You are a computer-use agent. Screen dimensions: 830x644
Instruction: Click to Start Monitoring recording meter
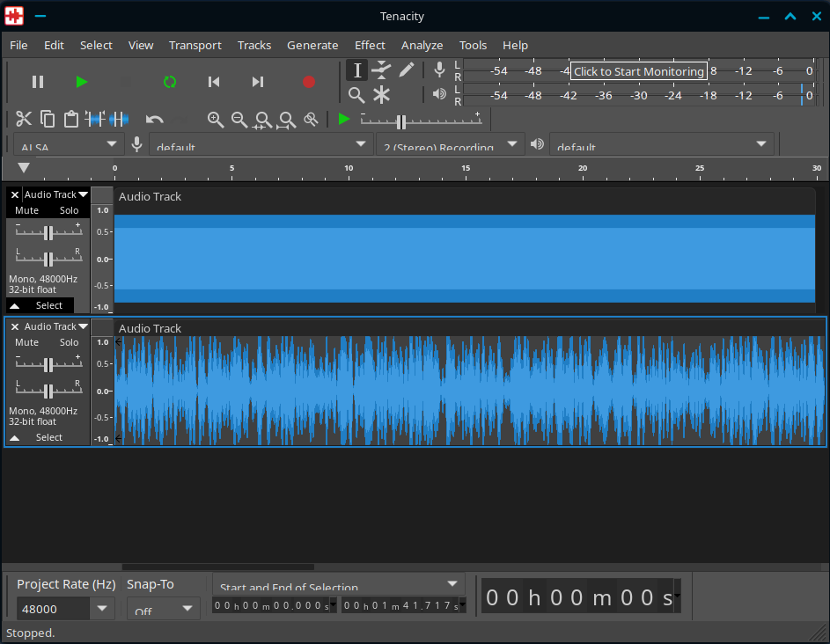point(639,71)
